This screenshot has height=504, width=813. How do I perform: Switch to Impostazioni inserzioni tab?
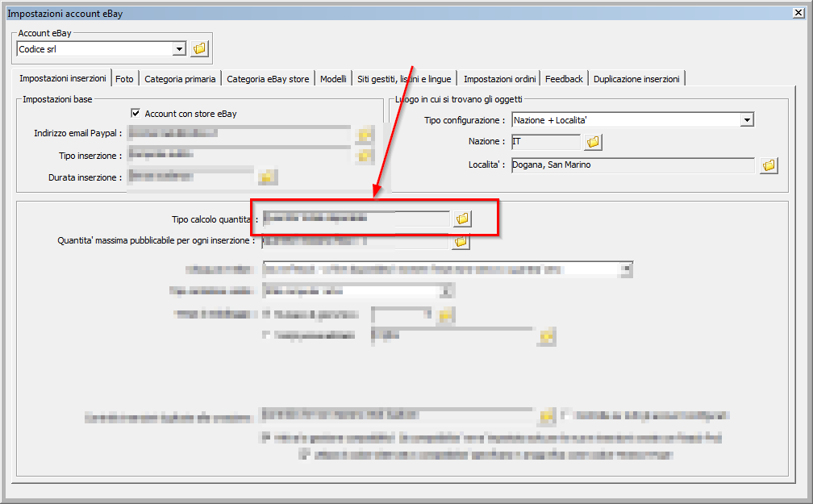point(63,78)
